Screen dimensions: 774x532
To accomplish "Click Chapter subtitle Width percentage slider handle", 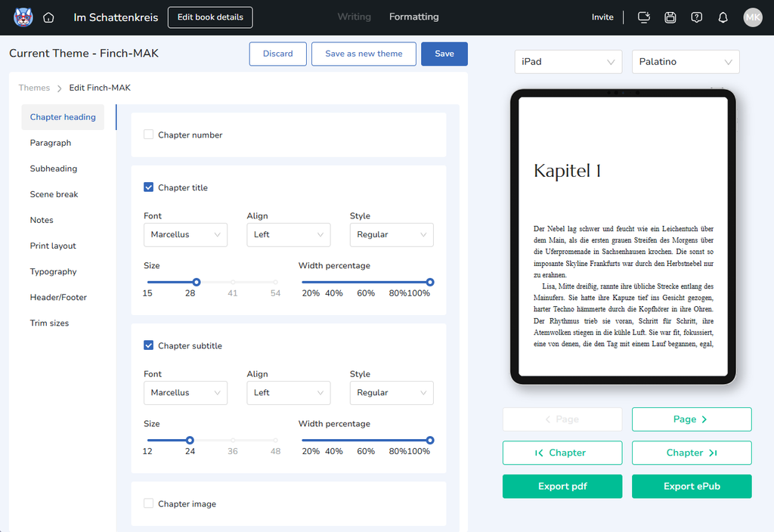I will [430, 441].
